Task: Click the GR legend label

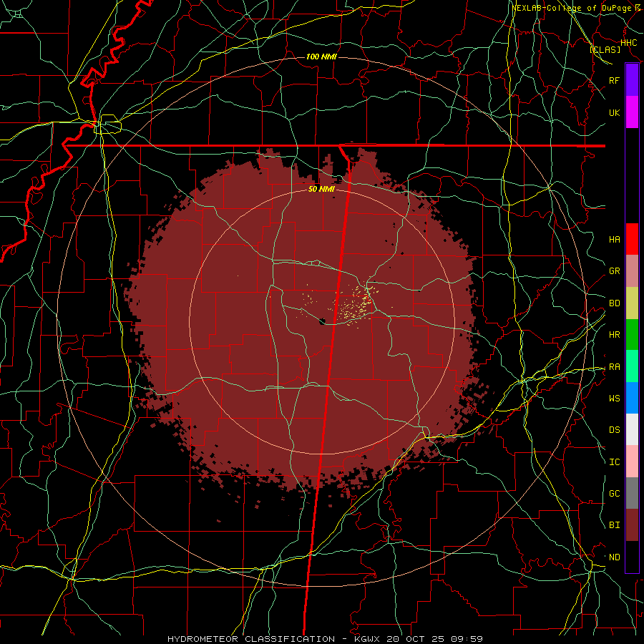Action: coord(614,271)
